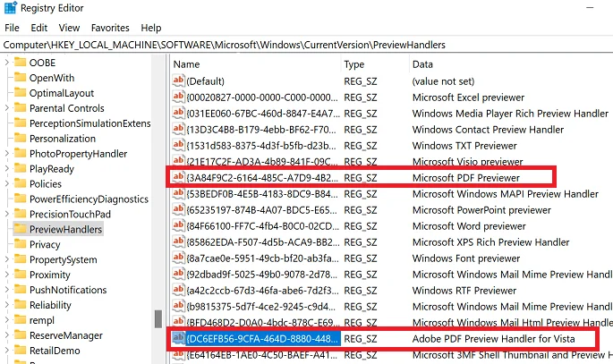Click the 'Windows Font previewer' data cell

466,258
